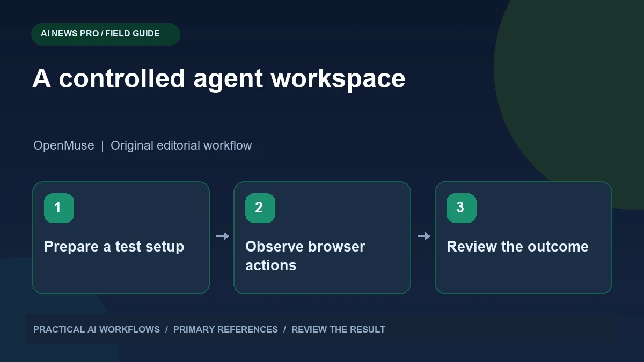
Task: Click 'PRACTICAL AI WORKFLOWS' in the footer
Action: 97,329
